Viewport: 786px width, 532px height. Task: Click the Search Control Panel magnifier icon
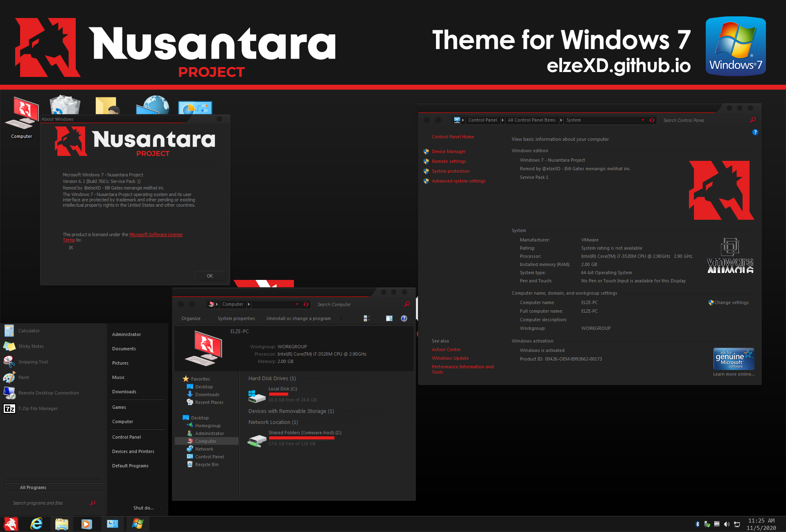(753, 120)
